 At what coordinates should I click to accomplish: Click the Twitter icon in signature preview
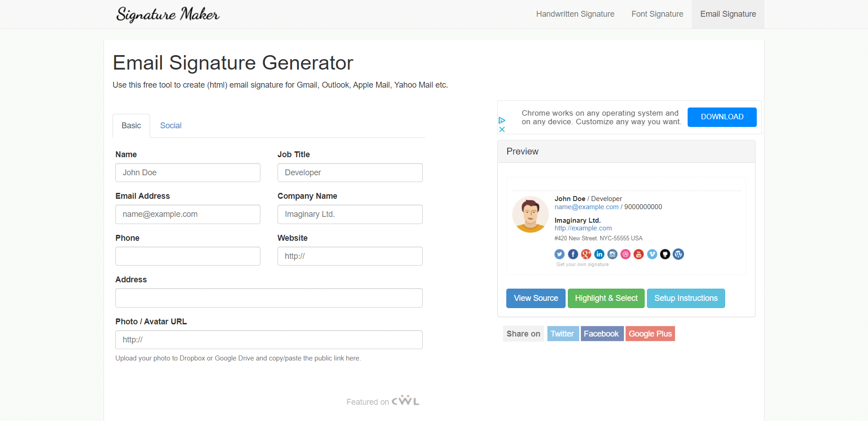pos(560,254)
